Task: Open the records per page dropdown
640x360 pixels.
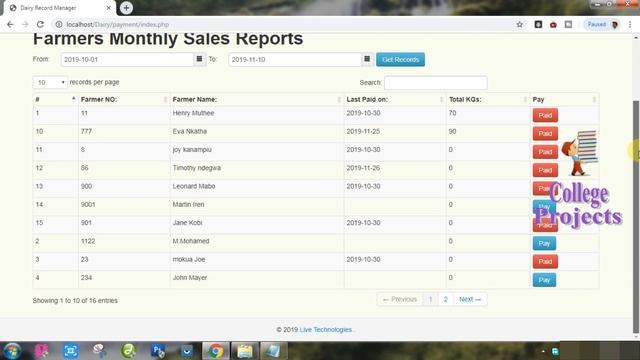Action: (x=50, y=82)
